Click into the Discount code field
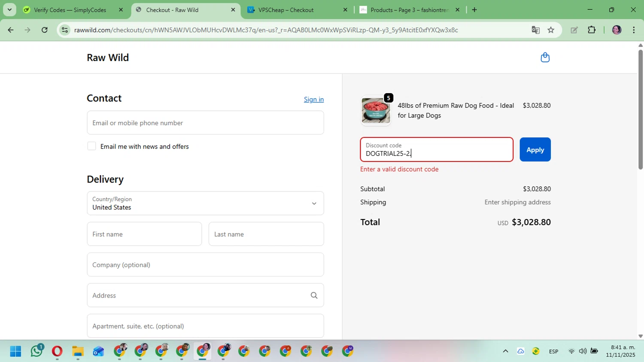 [437, 149]
